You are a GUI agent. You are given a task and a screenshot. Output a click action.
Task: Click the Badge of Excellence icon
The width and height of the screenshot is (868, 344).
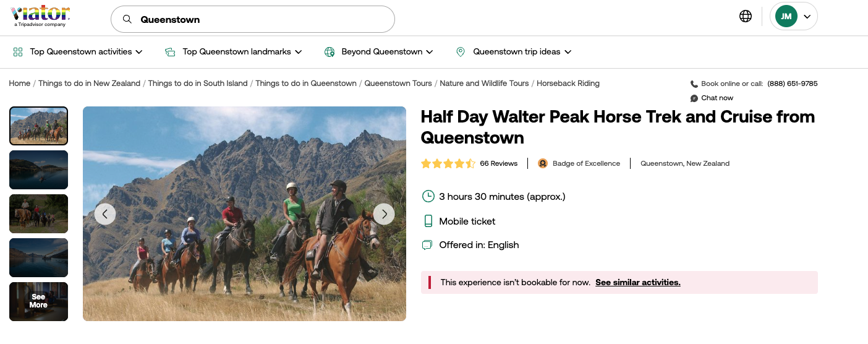(543, 163)
